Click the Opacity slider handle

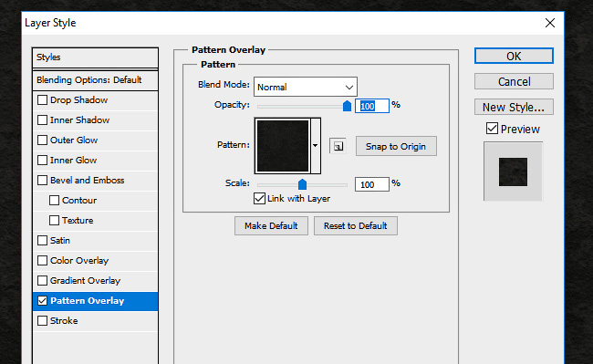[347, 106]
